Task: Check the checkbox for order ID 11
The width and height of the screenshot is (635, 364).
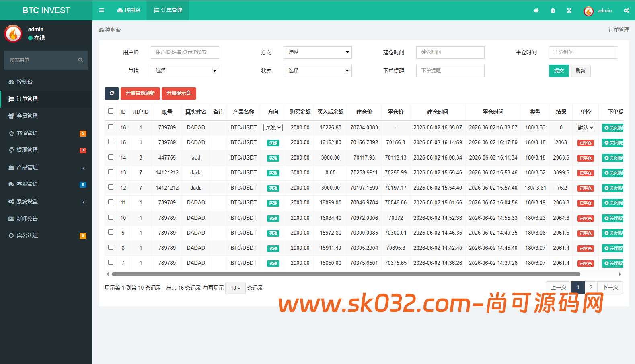Action: point(111,202)
